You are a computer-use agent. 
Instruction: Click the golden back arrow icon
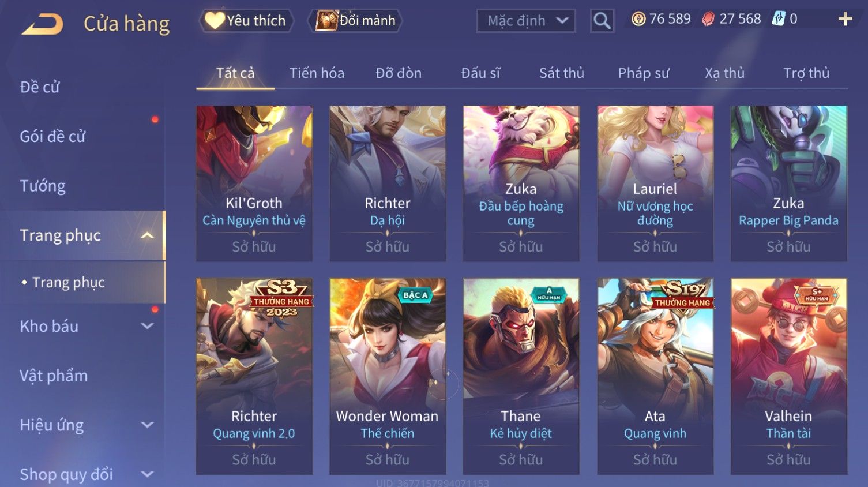43,24
